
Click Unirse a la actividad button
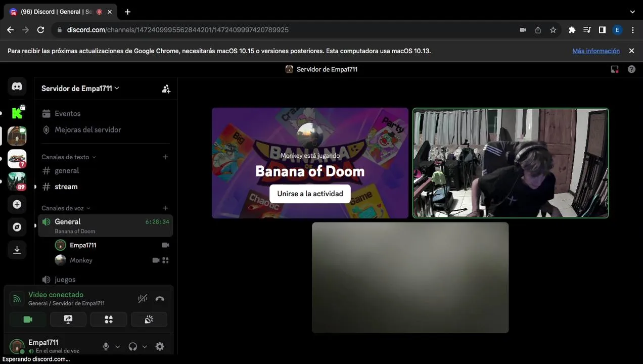tap(310, 194)
